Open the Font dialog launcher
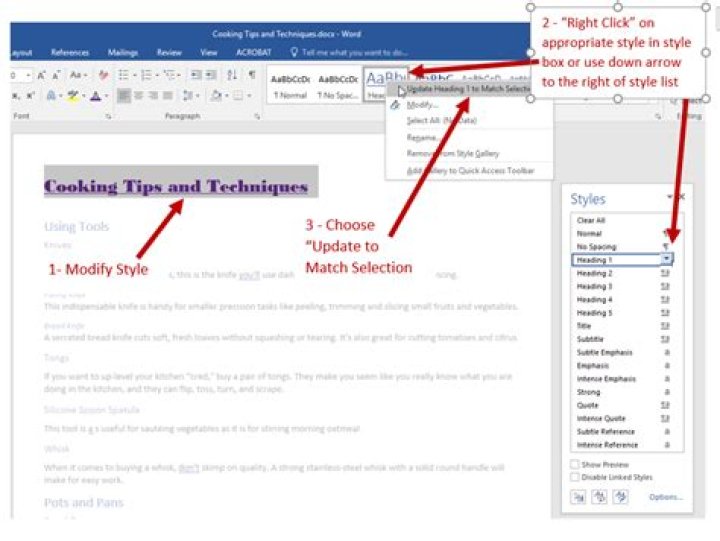 pyautogui.click(x=108, y=117)
